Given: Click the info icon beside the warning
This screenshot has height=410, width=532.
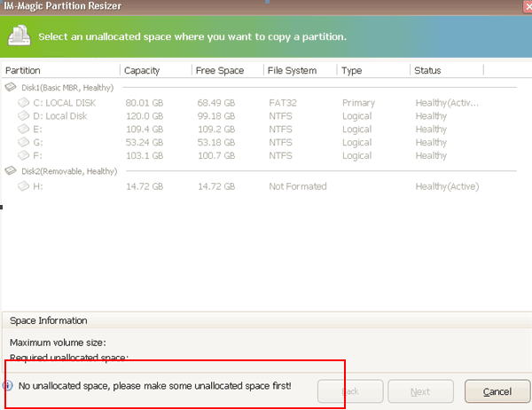Looking at the screenshot, I should tap(8, 385).
